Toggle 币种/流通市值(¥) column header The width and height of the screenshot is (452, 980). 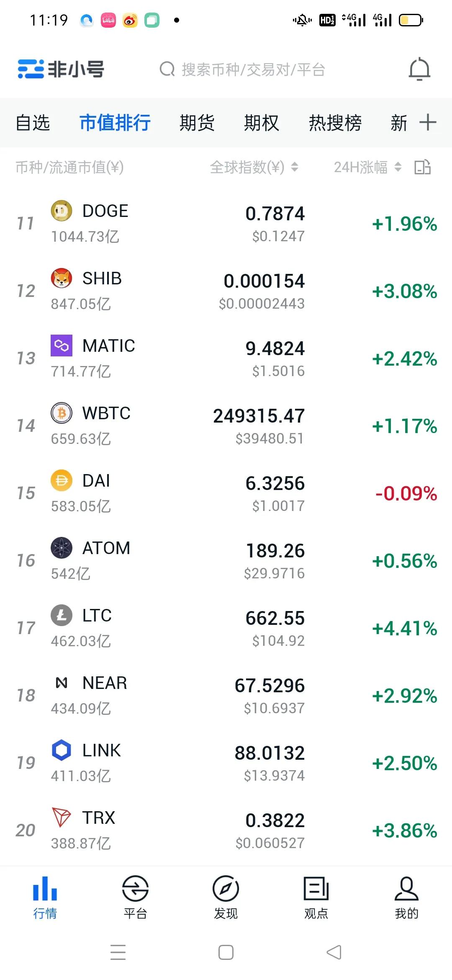pos(69,167)
